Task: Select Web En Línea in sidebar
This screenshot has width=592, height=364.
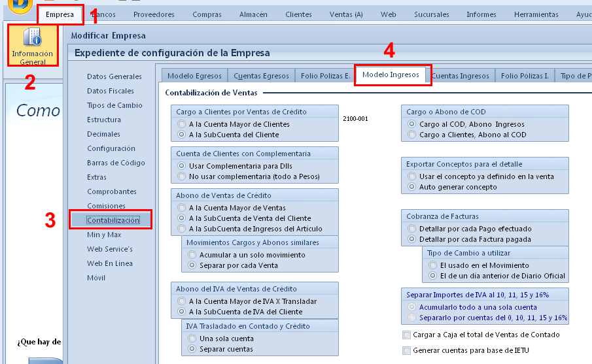Action: coord(109,263)
